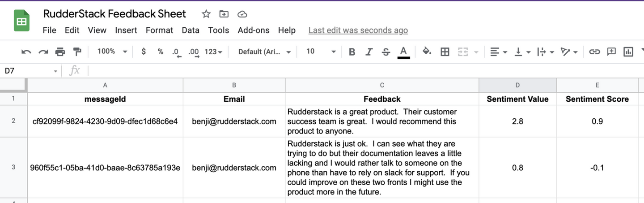
Task: Open the text color picker
Action: point(403,52)
